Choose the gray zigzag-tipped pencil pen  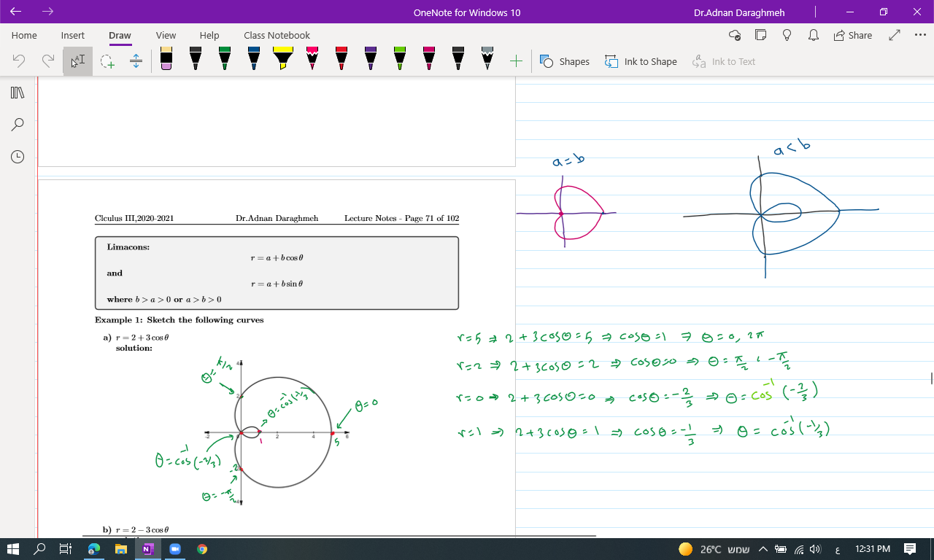(487, 59)
